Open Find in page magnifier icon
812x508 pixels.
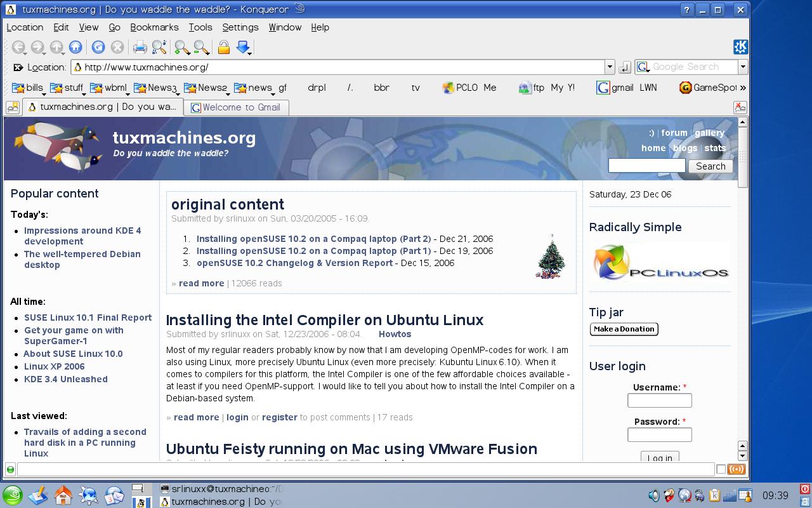pos(159,47)
